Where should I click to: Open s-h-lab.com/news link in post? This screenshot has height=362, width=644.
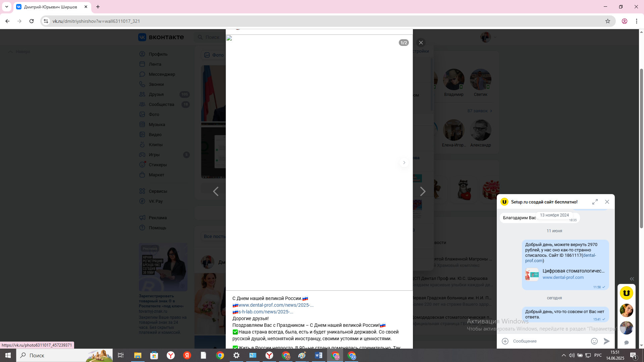coord(266,312)
